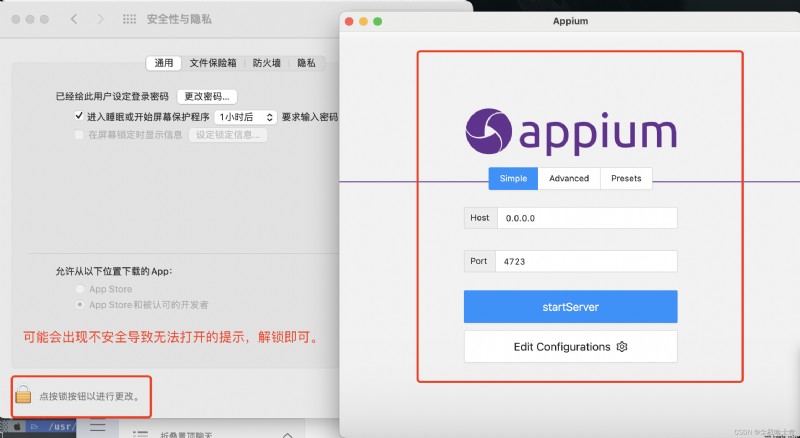Focus the Port input field showing 4723

[586, 261]
